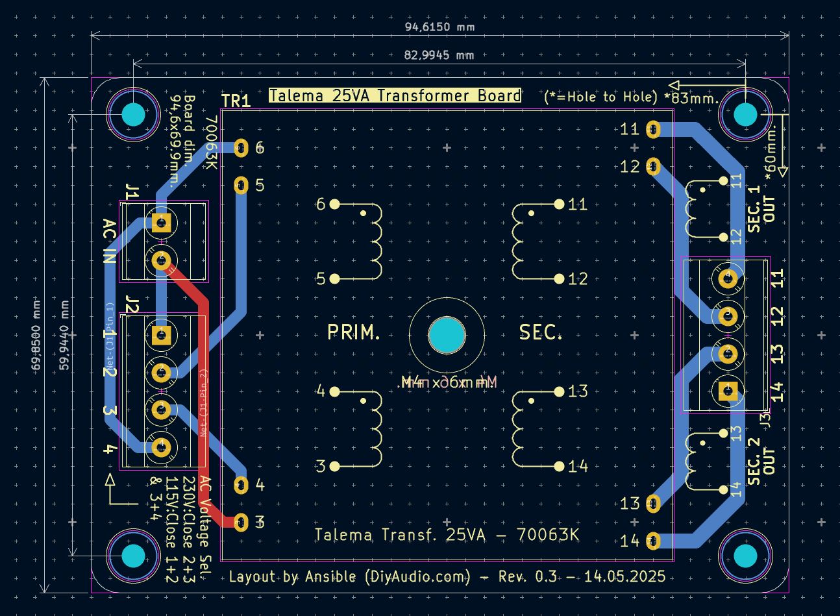Pick J3 terminal pad 11
The height and width of the screenshot is (616, 840).
[728, 279]
